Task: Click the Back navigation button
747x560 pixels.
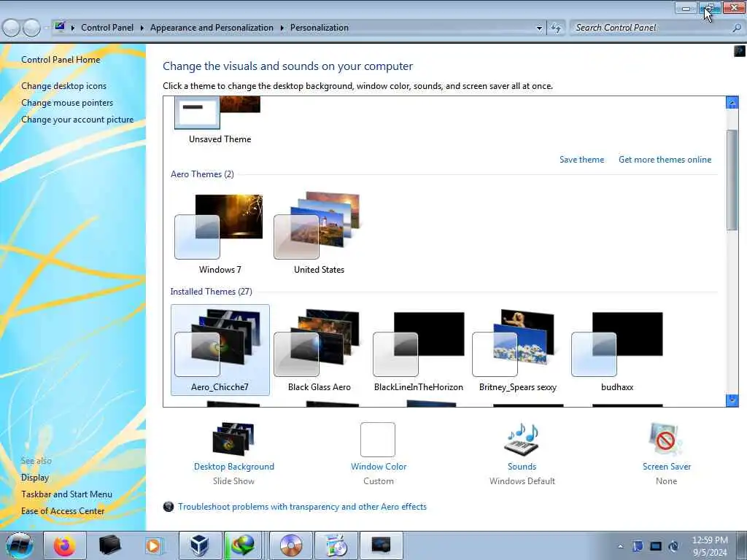Action: coord(12,28)
